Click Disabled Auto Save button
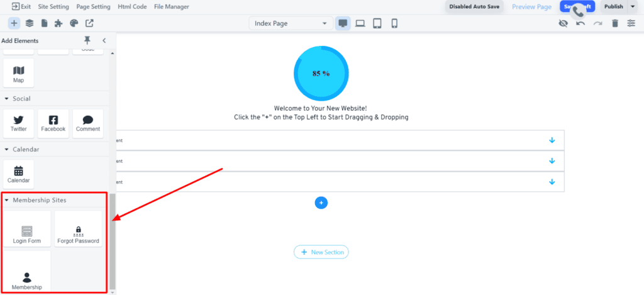The width and height of the screenshot is (644, 295). pos(474,6)
